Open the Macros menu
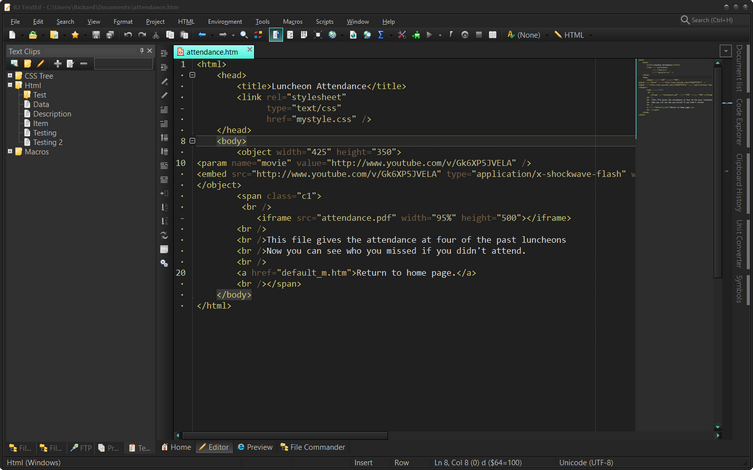Screen dimensions: 753x470 tap(292, 21)
